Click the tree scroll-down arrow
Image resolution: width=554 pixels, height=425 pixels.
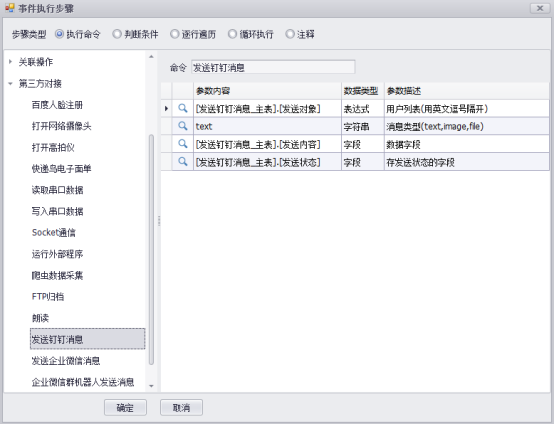coord(151,386)
